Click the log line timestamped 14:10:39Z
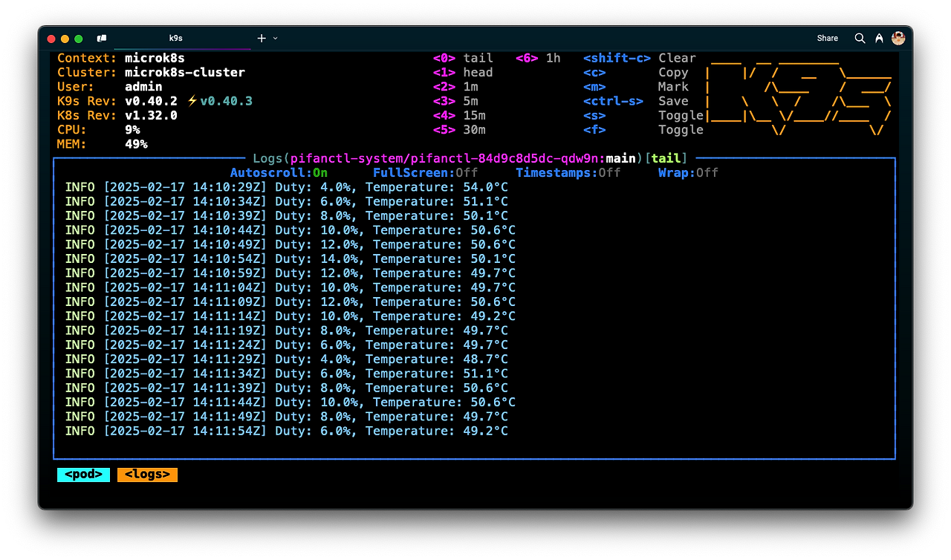 [287, 215]
